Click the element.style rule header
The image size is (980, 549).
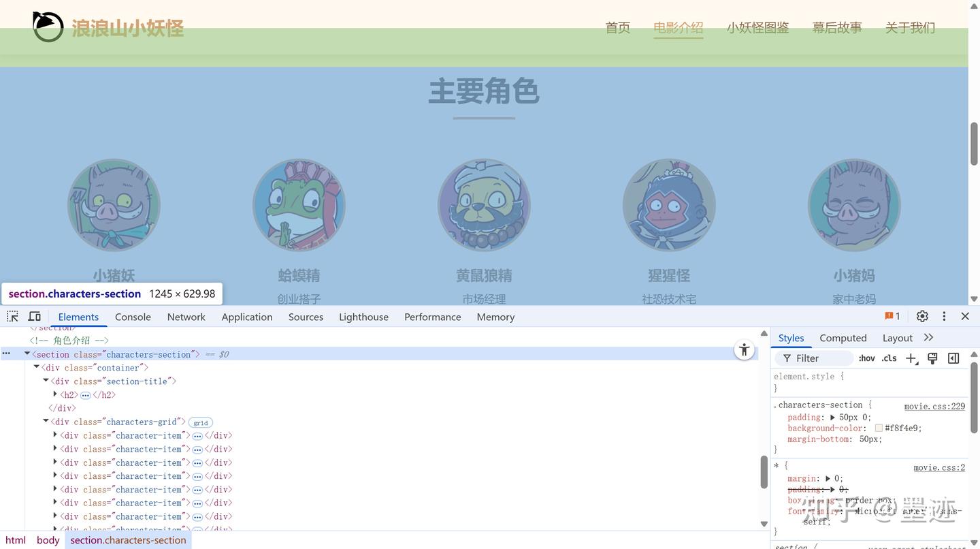click(x=808, y=376)
